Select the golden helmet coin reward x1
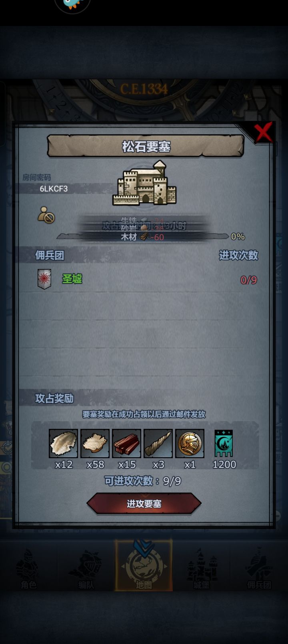This screenshot has width=288, height=644. (190, 443)
